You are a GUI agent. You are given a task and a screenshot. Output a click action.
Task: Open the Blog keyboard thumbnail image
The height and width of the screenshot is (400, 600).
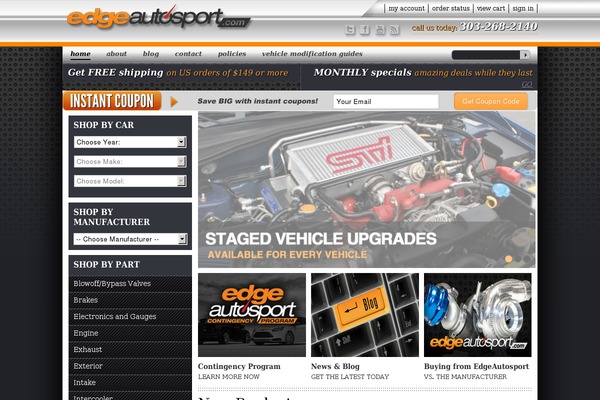point(365,315)
